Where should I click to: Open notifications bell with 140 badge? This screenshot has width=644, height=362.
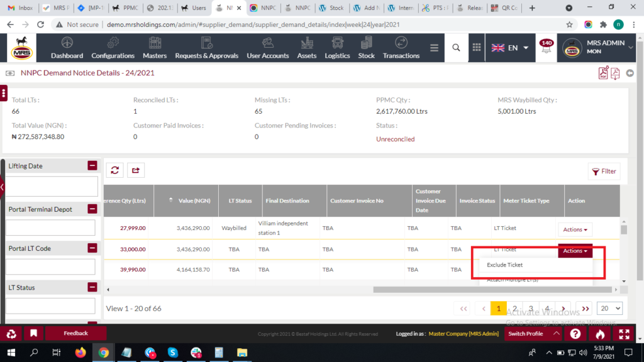pos(547,47)
